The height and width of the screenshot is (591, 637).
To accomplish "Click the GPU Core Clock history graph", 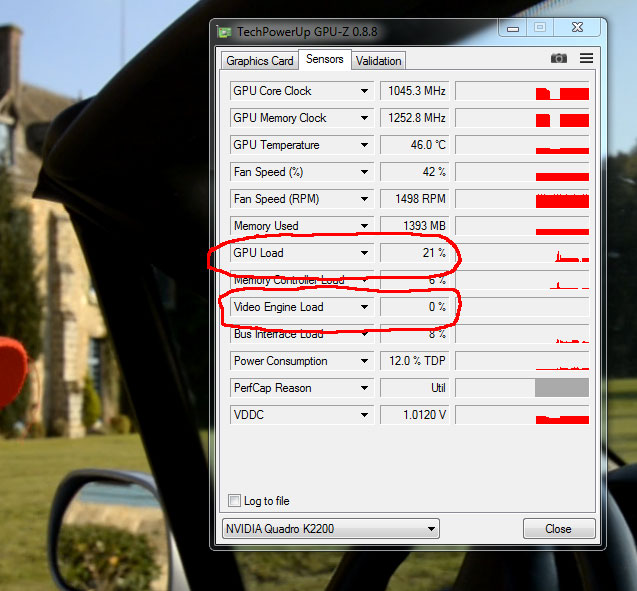I will tap(522, 91).
